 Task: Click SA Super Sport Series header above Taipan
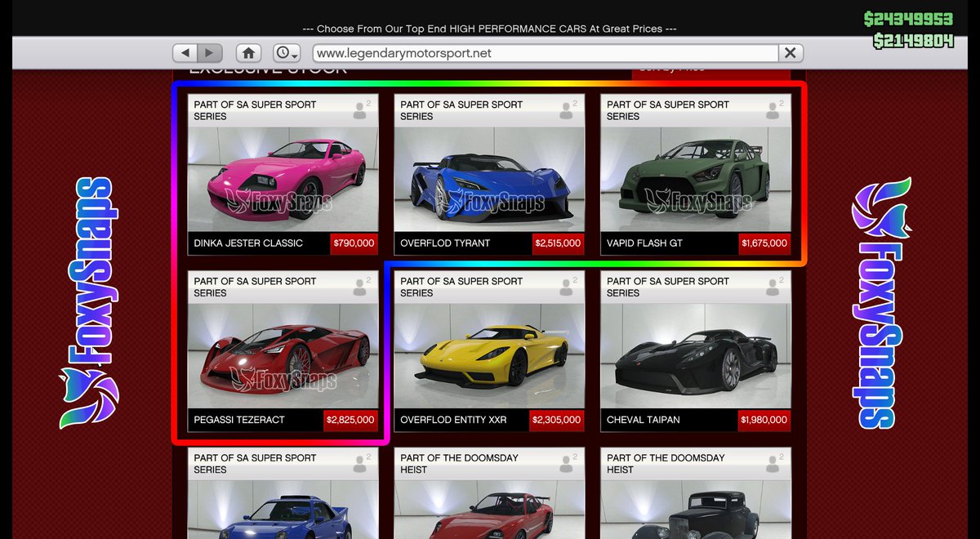[x=668, y=287]
